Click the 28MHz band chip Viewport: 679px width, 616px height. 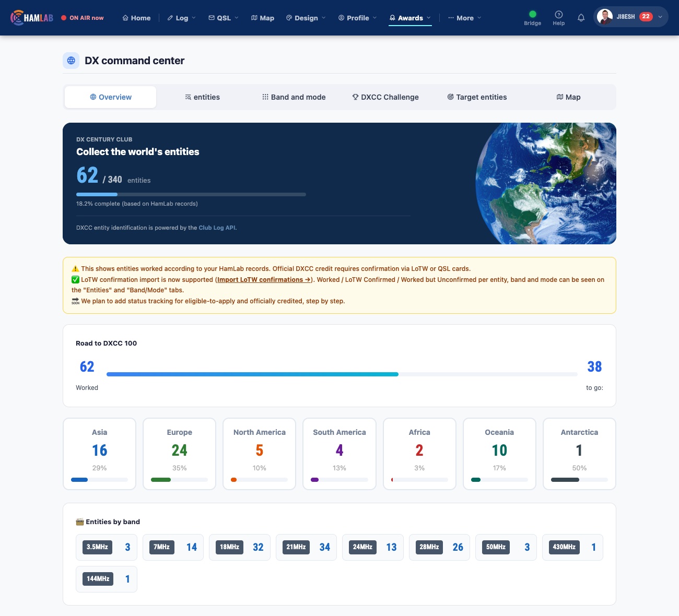point(439,547)
